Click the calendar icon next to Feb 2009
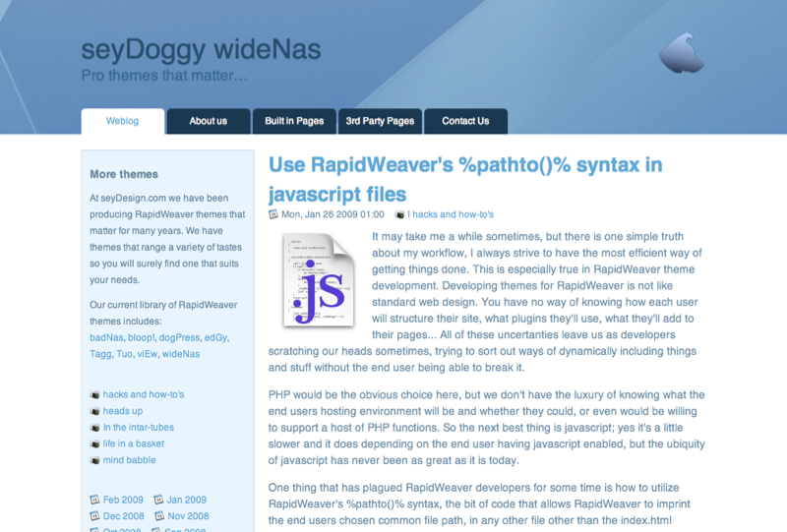The image size is (787, 532). [x=94, y=500]
